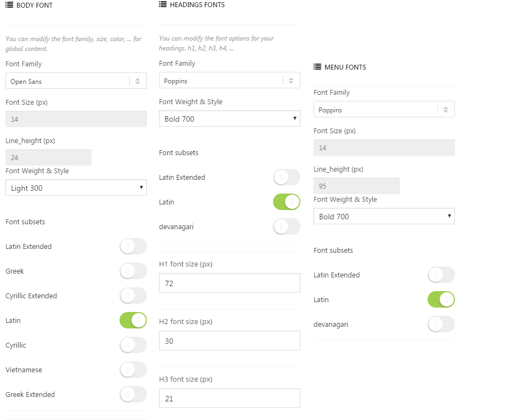Click the Open Sans font family select arrows
Screen dimensions: 512x420
[x=138, y=81]
